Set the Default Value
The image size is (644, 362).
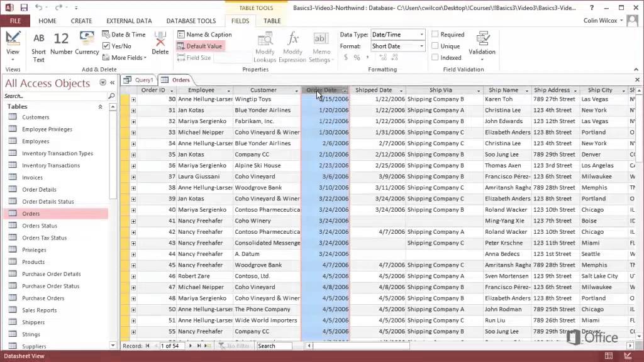[199, 46]
